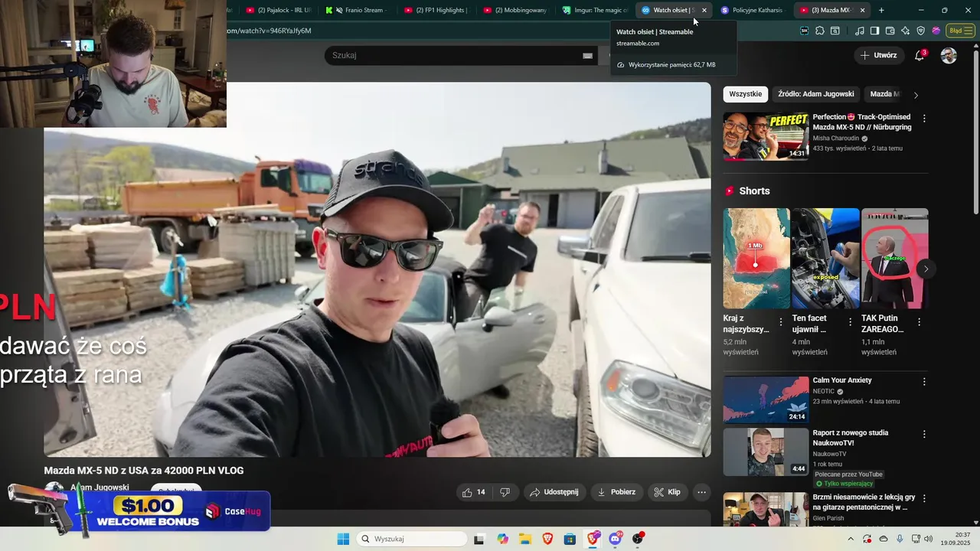Open options menu for Perfection Mazda MX-5 video

tap(924, 119)
